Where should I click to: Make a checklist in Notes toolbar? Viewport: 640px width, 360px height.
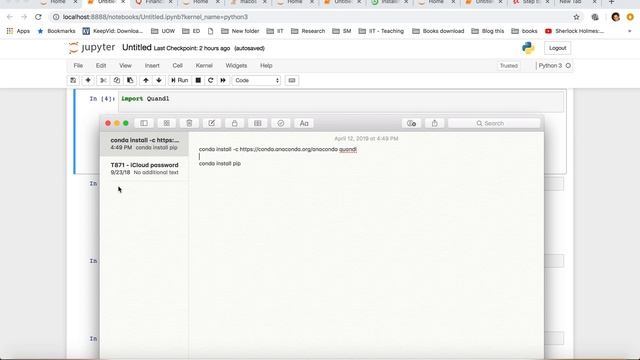(x=280, y=123)
